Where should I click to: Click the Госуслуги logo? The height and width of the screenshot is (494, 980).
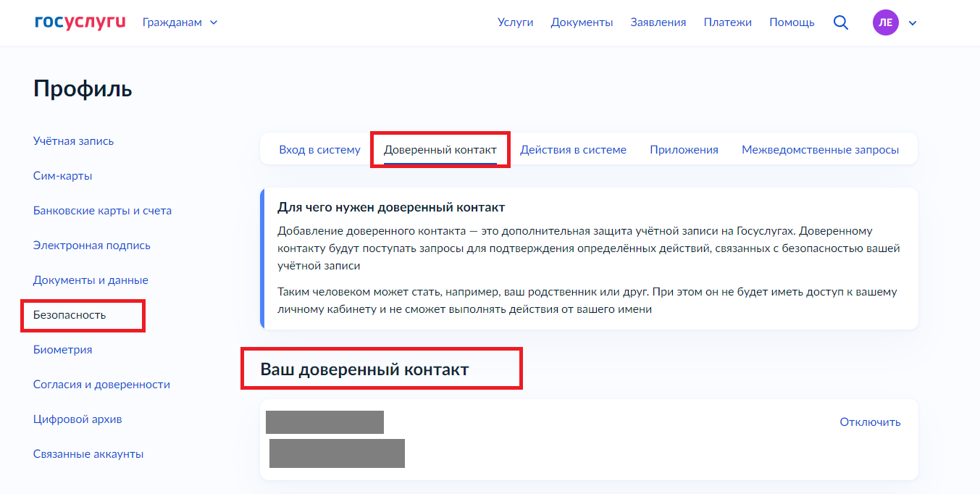[80, 22]
